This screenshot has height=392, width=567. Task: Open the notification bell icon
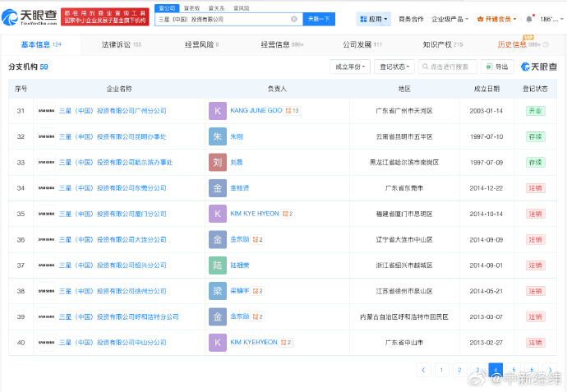tap(529, 19)
